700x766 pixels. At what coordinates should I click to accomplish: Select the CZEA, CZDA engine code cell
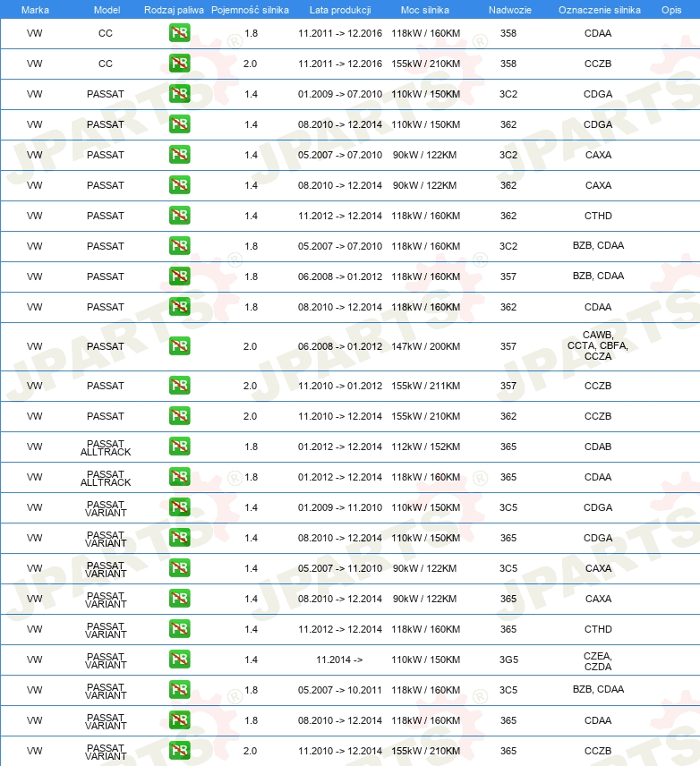(598, 661)
